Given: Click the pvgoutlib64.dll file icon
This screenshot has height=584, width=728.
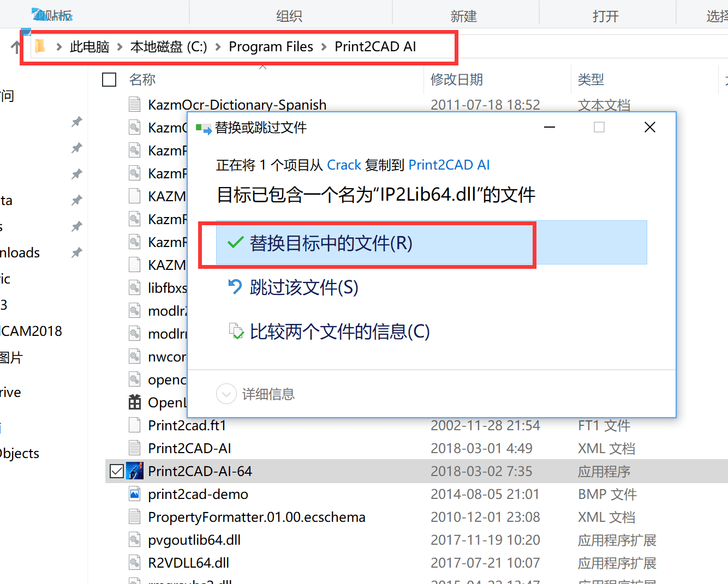Looking at the screenshot, I should click(x=134, y=540).
